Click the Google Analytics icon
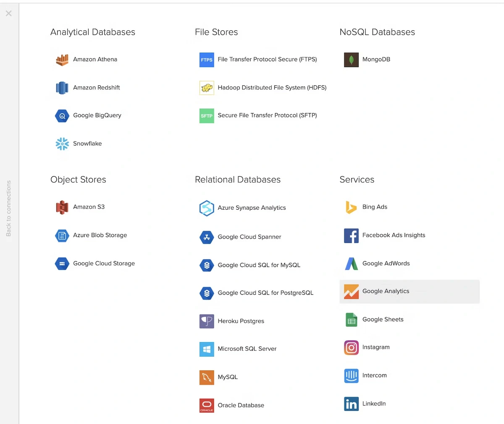504x424 pixels. pyautogui.click(x=351, y=291)
